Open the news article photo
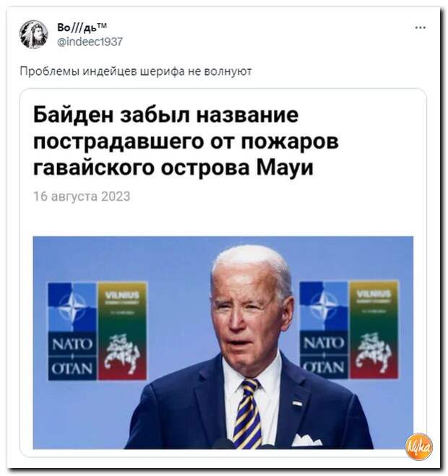The width and height of the screenshot is (448, 476). [x=223, y=342]
